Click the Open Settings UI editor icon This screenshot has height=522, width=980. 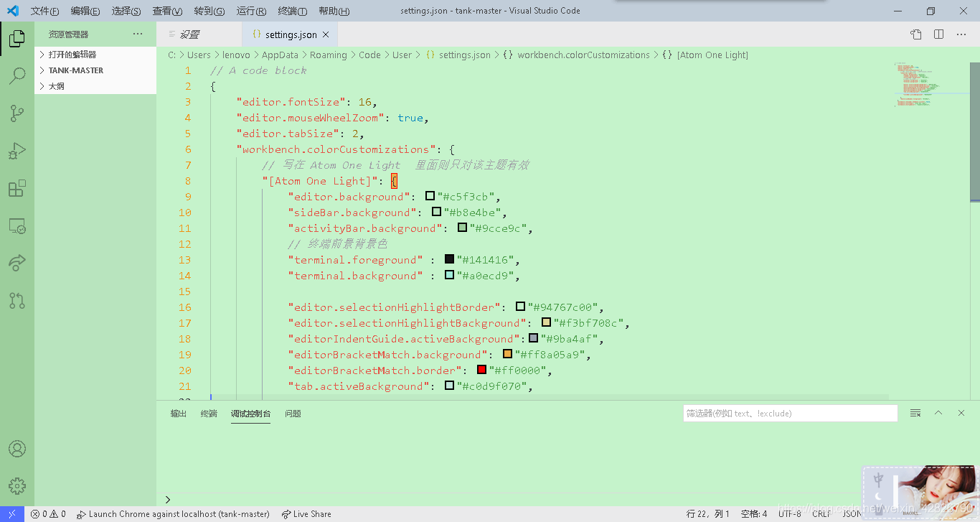(916, 34)
